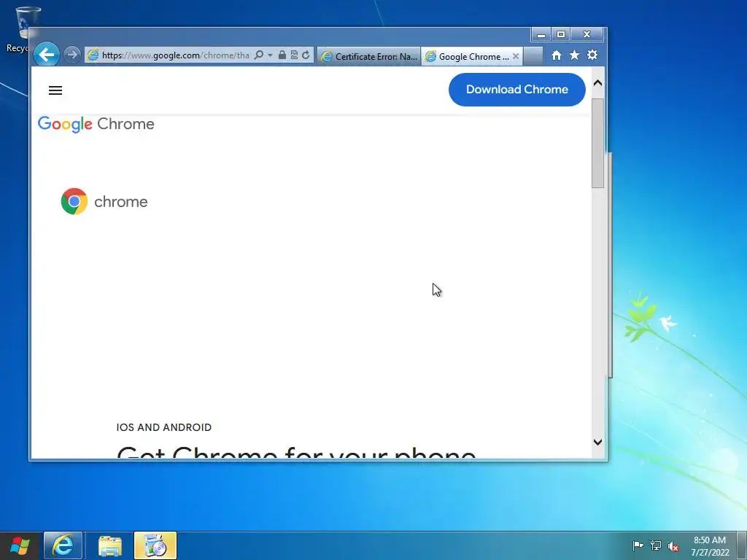Open Favorites with the star icon
The height and width of the screenshot is (560, 747).
pyautogui.click(x=575, y=55)
